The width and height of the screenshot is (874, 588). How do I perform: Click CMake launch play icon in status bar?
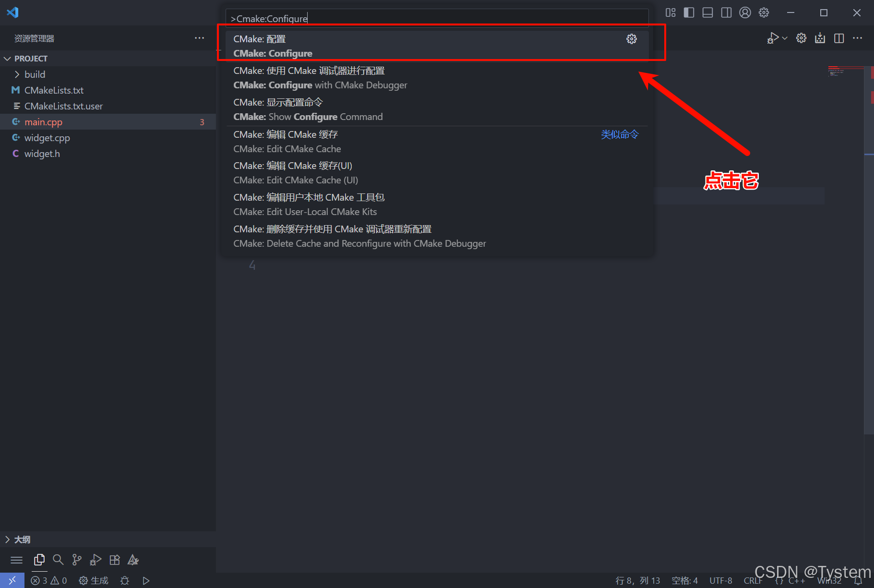(x=146, y=580)
